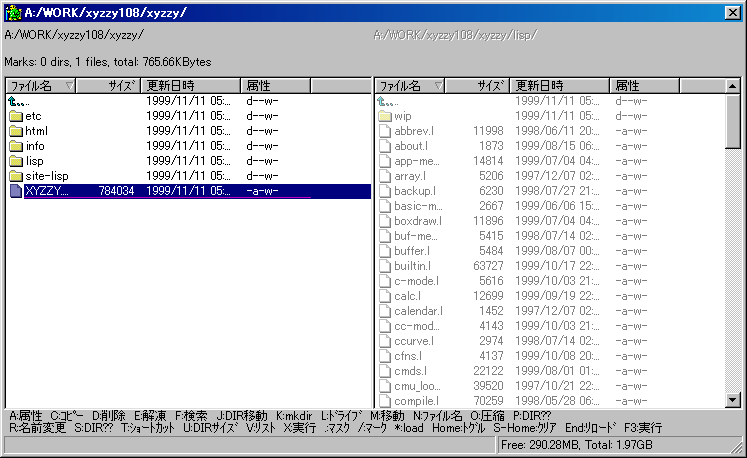Click the A:属性 shortcut hint
The width and height of the screenshot is (747, 458).
tap(26, 416)
